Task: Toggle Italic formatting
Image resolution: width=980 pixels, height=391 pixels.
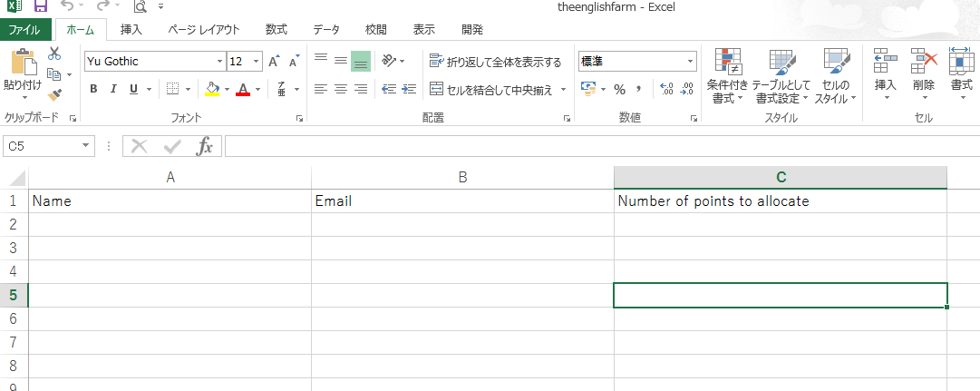Action: (113, 89)
